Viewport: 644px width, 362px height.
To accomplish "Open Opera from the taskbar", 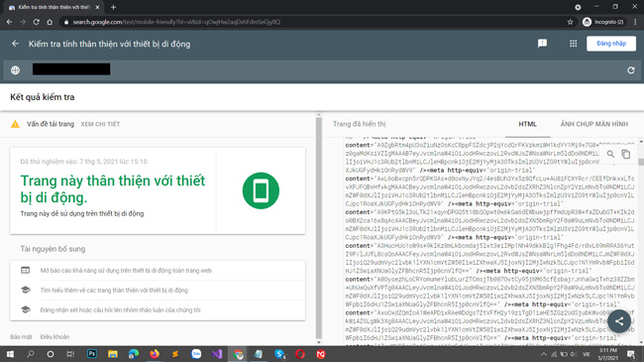I will point(300,354).
